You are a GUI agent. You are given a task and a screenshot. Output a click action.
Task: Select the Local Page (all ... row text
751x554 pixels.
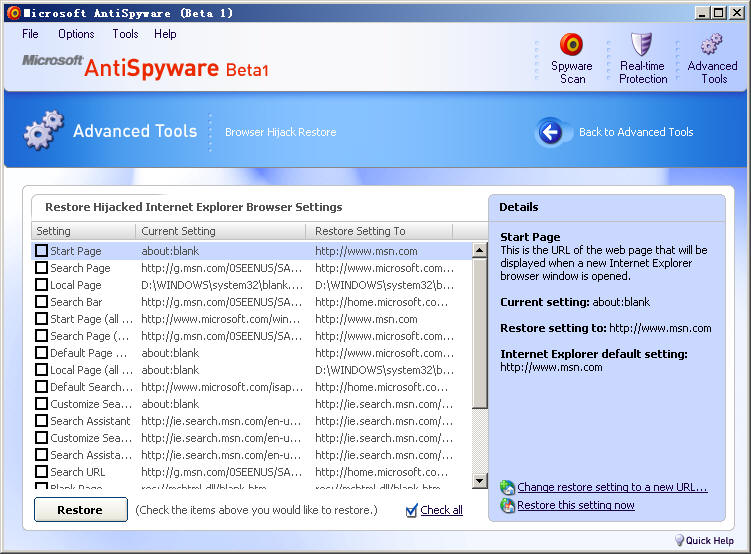point(91,370)
